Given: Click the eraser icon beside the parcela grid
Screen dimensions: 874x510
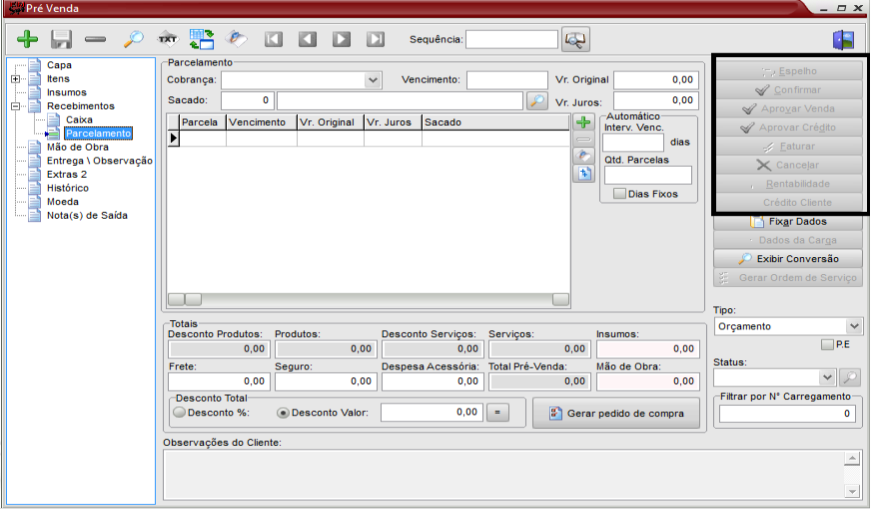Looking at the screenshot, I should point(584,156).
